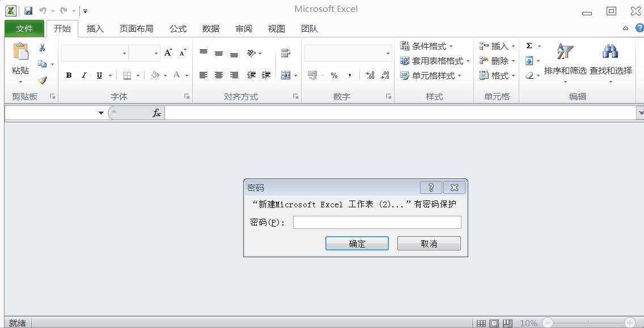Apply the percent style format
The image size is (644, 328).
point(334,74)
